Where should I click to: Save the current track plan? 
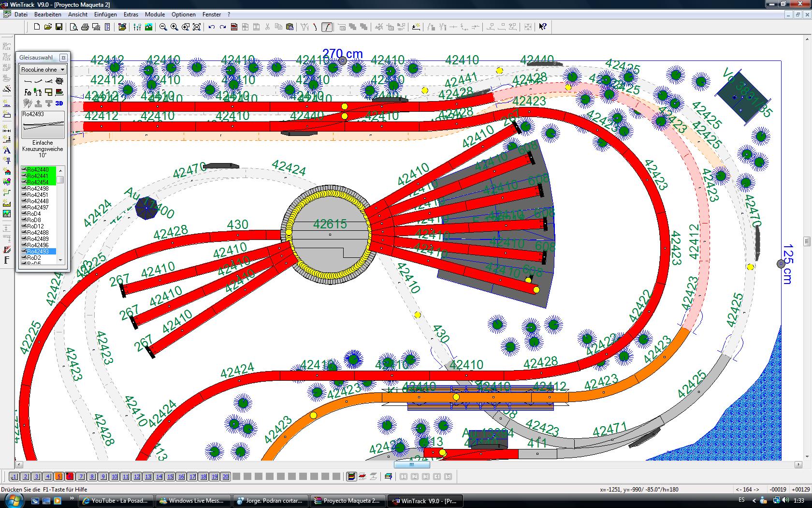[x=59, y=27]
